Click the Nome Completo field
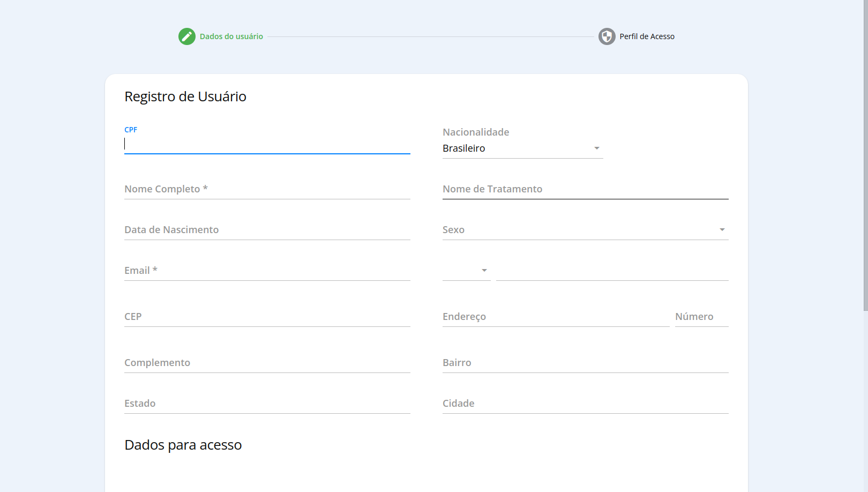The height and width of the screenshot is (492, 868). (x=267, y=189)
